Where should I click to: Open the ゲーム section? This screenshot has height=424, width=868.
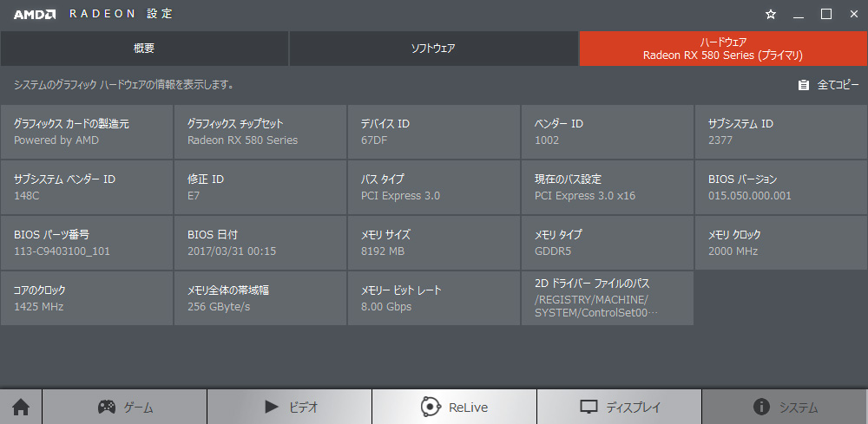coord(124,408)
